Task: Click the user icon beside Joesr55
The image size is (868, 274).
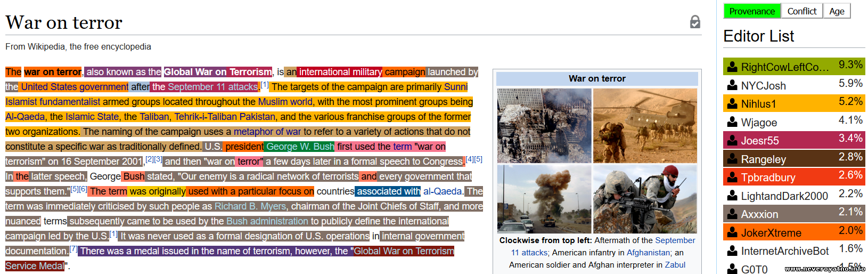Action: 733,140
